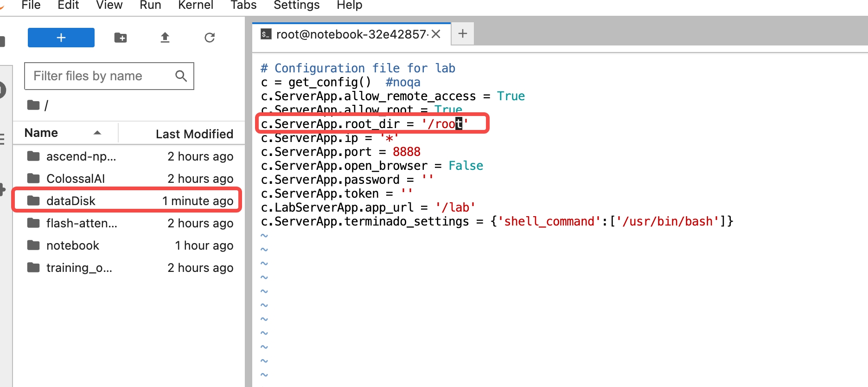Click the '/lab' app_url value
The image size is (868, 387).
pos(455,207)
